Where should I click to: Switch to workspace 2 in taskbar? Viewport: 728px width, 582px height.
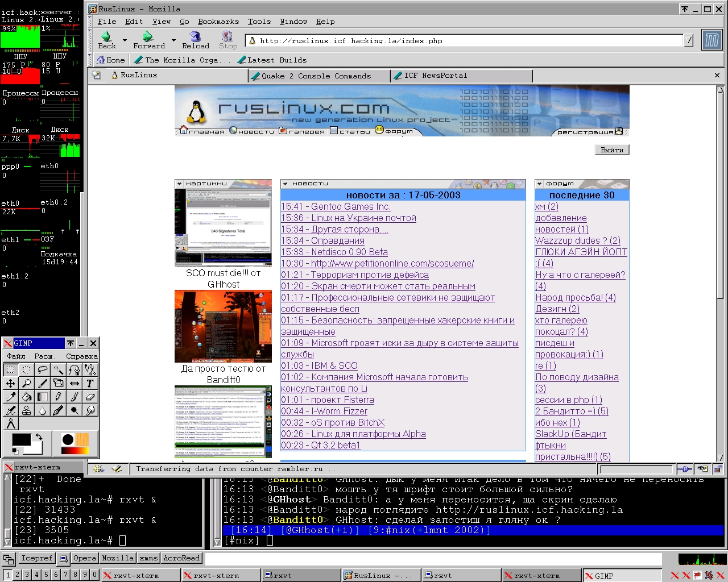coord(17,575)
